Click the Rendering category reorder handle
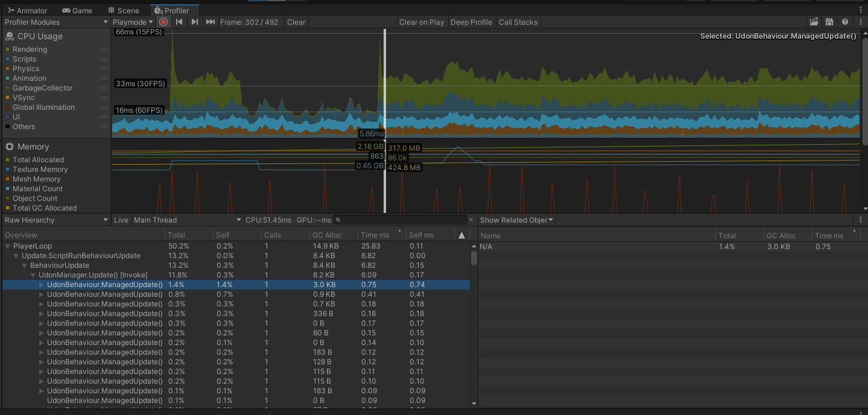This screenshot has width=868, height=415. pos(104,49)
